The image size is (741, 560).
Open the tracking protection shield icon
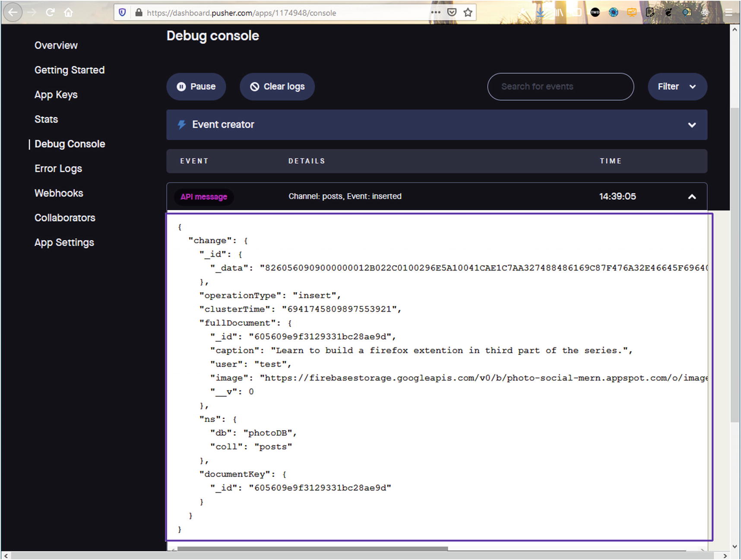pos(122,13)
